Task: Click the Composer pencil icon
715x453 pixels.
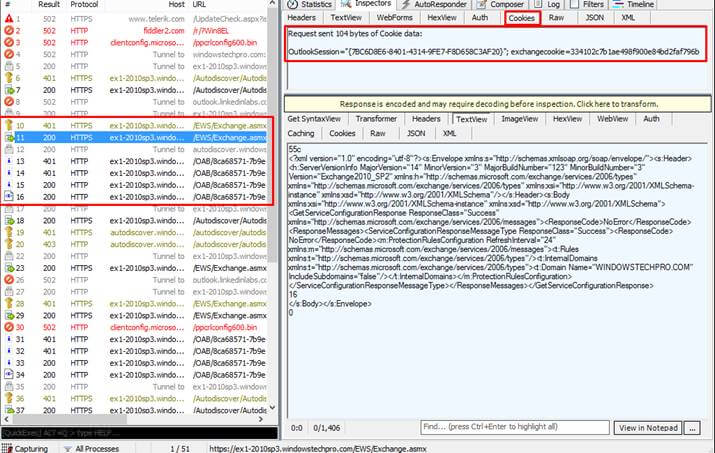Action: (x=481, y=4)
